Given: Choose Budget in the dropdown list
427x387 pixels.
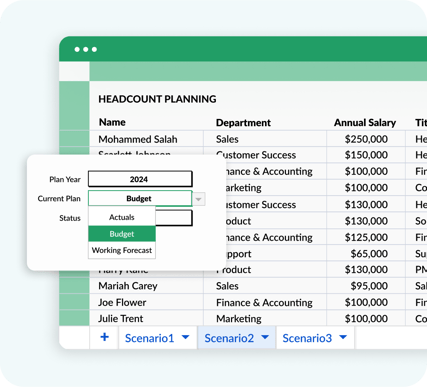Looking at the screenshot, I should 122,234.
